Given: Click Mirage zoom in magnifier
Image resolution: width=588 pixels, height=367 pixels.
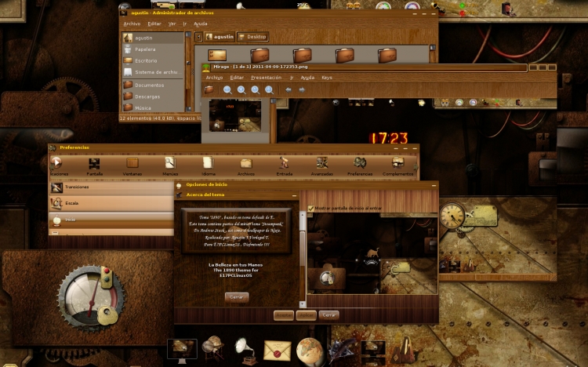Looking at the screenshot, I should (241, 89).
